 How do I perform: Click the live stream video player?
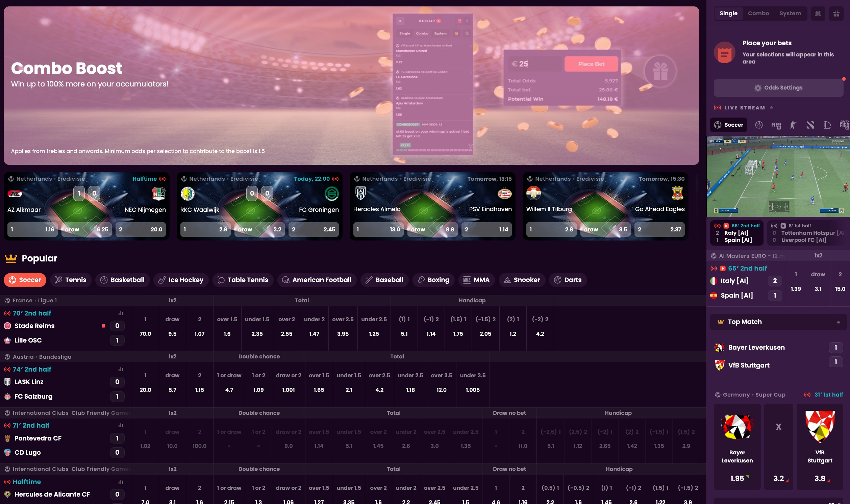pyautogui.click(x=778, y=177)
